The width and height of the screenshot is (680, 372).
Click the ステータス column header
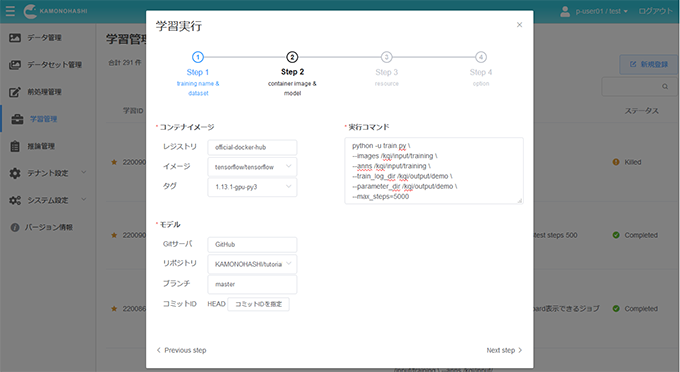(641, 111)
